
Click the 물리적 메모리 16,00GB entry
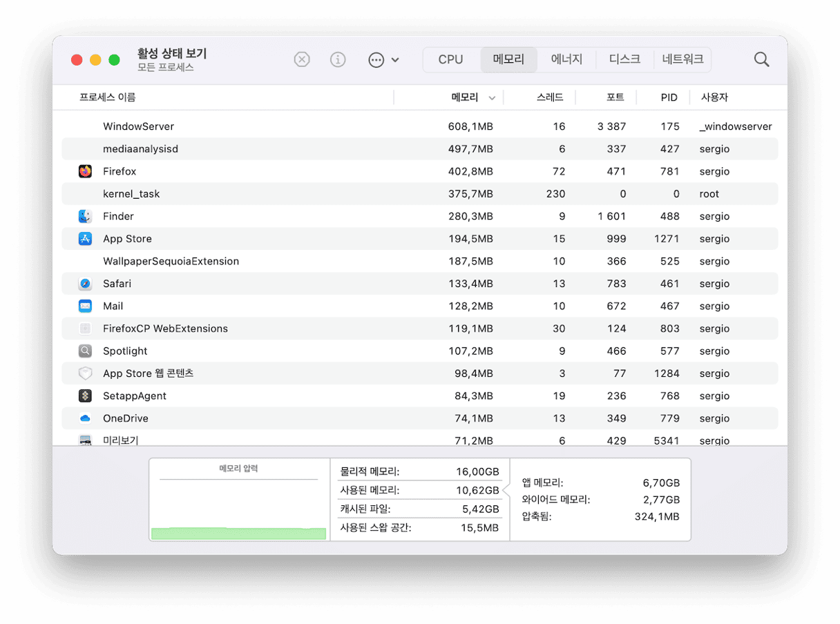(x=419, y=471)
